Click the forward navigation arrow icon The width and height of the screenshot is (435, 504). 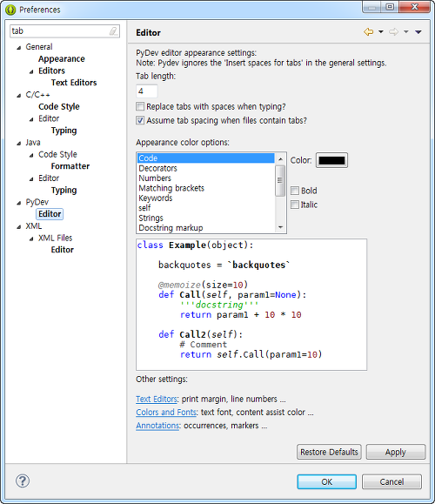tap(393, 32)
